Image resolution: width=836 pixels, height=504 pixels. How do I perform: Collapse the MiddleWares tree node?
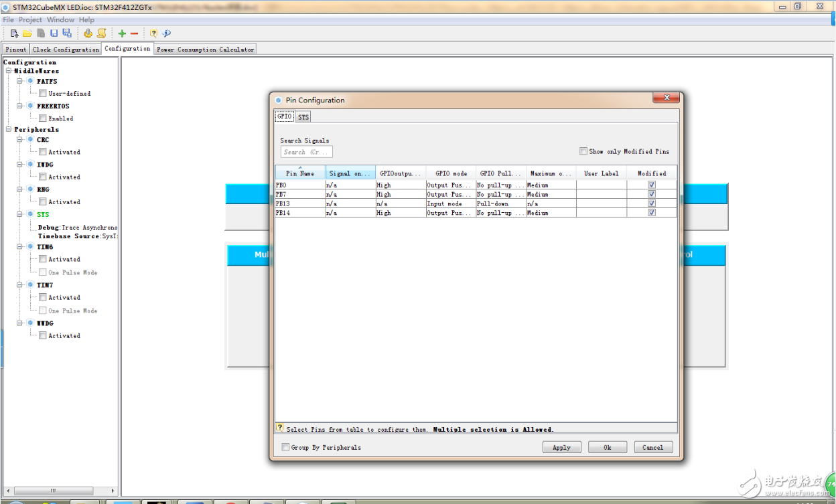pos(9,71)
